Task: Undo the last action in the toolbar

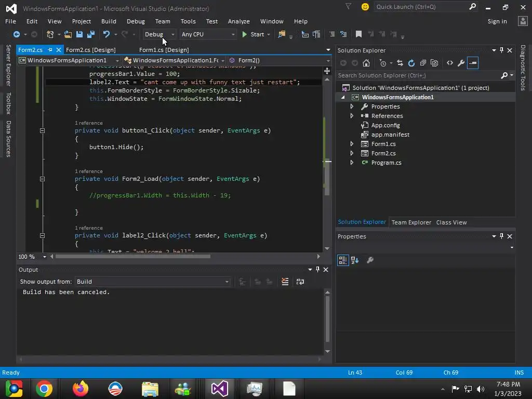Action: 106,34
